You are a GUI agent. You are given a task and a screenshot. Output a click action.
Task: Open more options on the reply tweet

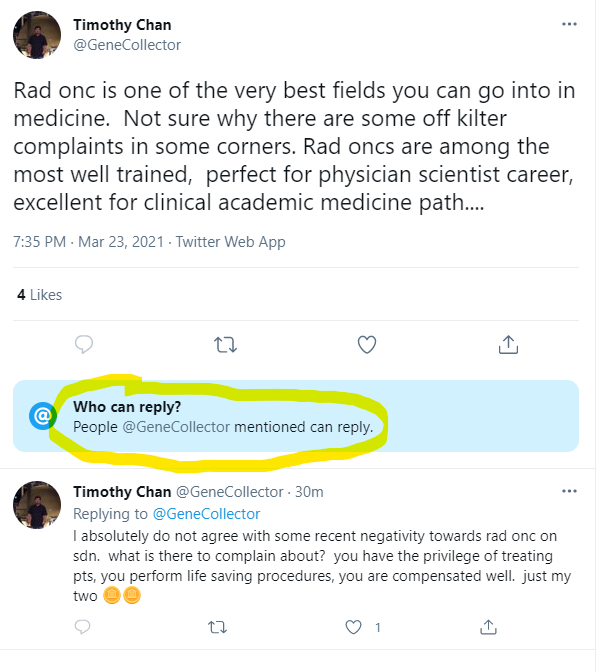[569, 492]
